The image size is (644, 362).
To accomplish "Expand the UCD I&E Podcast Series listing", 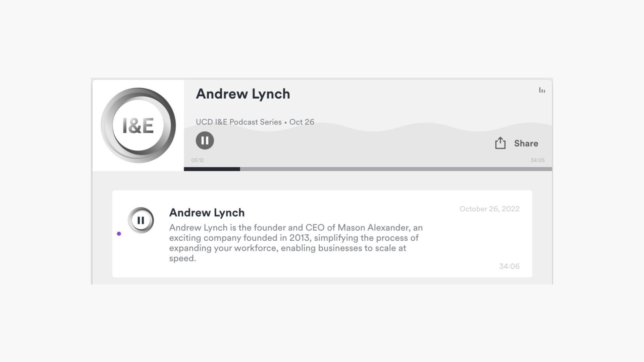I will click(238, 122).
